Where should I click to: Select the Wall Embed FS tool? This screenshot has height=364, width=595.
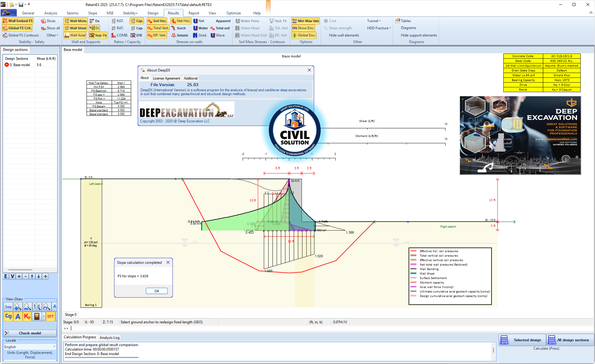(18, 21)
